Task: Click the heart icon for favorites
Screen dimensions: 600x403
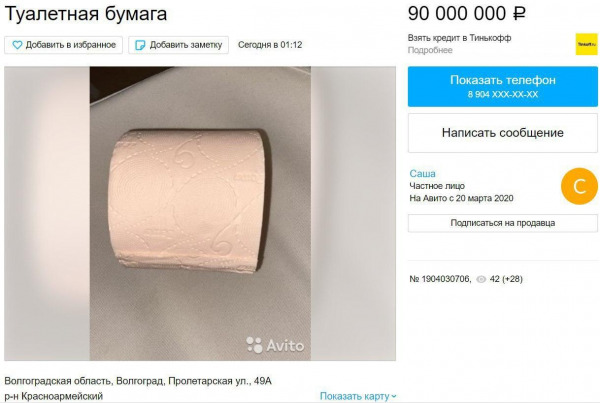Action: tap(17, 45)
